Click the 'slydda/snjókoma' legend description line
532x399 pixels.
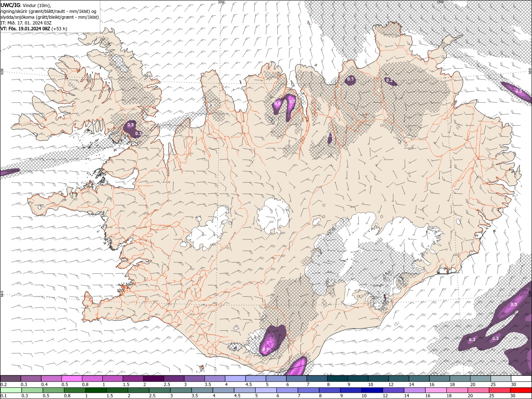click(x=50, y=17)
